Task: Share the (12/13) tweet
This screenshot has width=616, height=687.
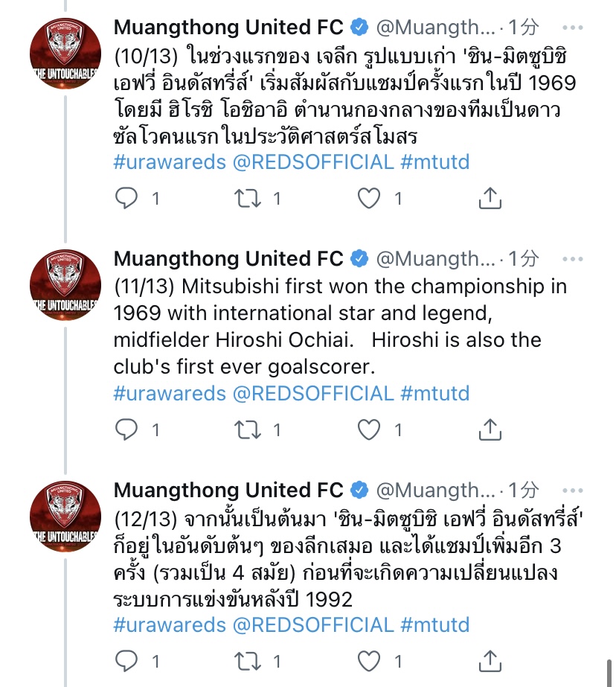Action: [490, 661]
